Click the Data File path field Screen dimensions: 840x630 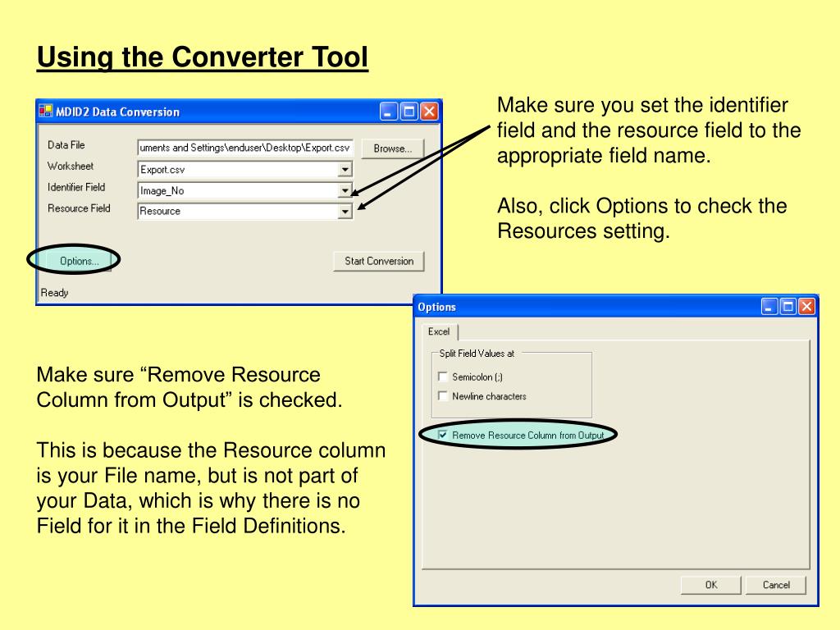[245, 148]
